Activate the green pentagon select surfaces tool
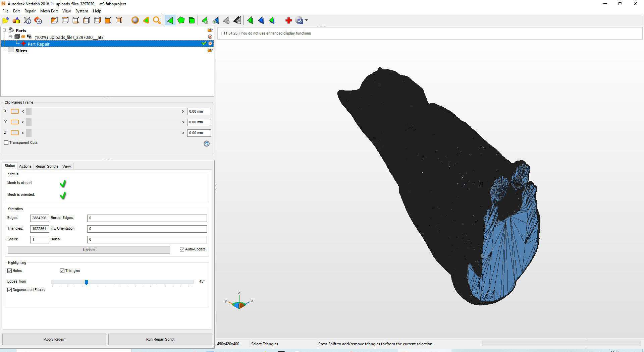Screen dimensions: 644x352 tap(181, 20)
